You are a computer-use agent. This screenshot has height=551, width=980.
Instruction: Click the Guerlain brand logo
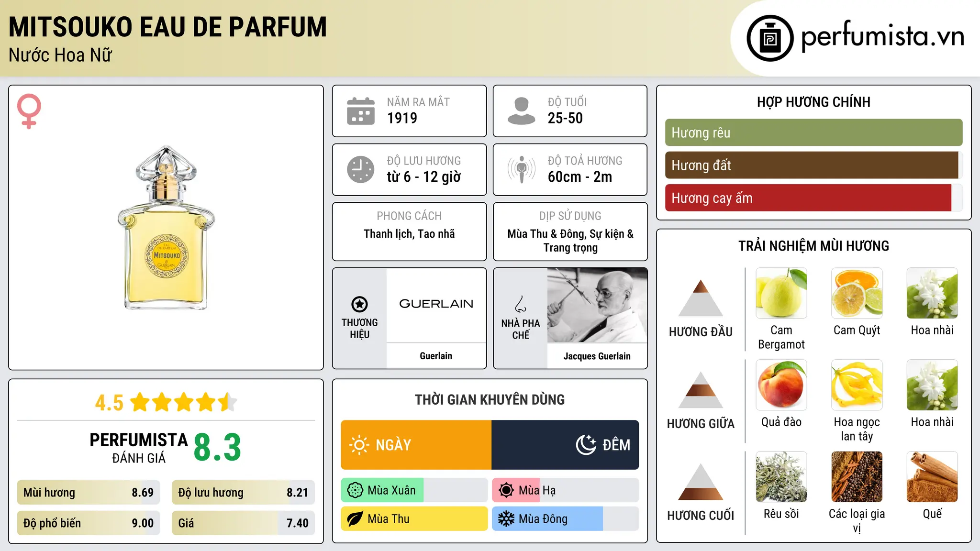click(436, 304)
